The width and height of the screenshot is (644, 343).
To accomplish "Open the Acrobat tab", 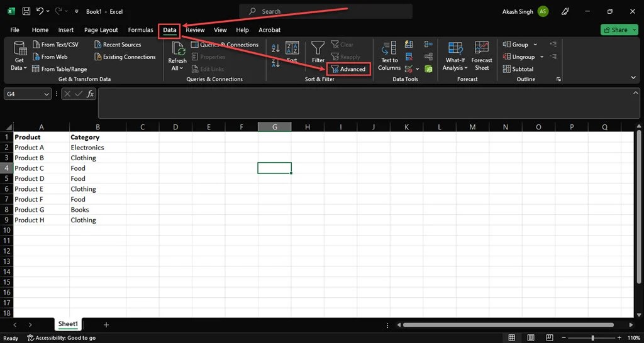I will tap(269, 30).
